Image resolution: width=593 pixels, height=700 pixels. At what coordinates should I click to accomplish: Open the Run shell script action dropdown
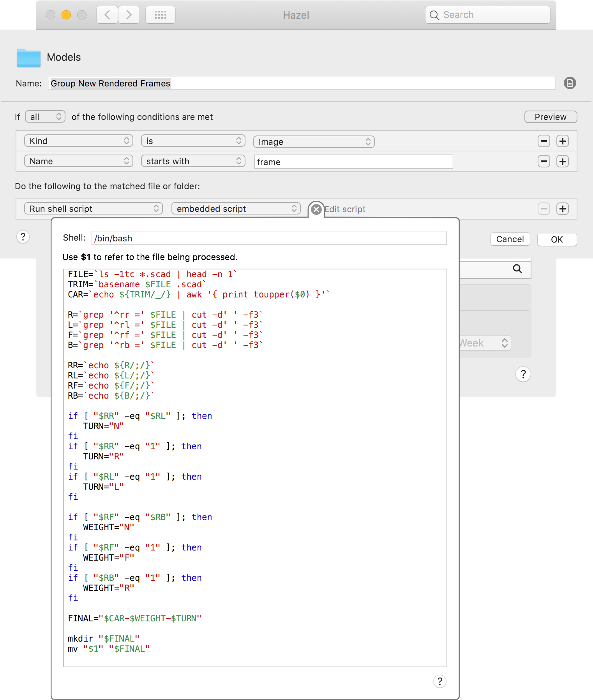tap(94, 209)
